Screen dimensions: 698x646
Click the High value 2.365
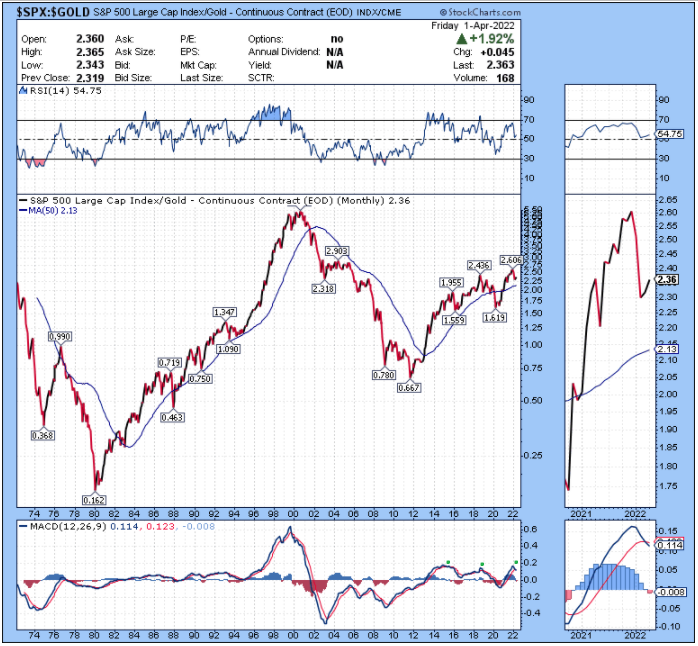pyautogui.click(x=90, y=52)
